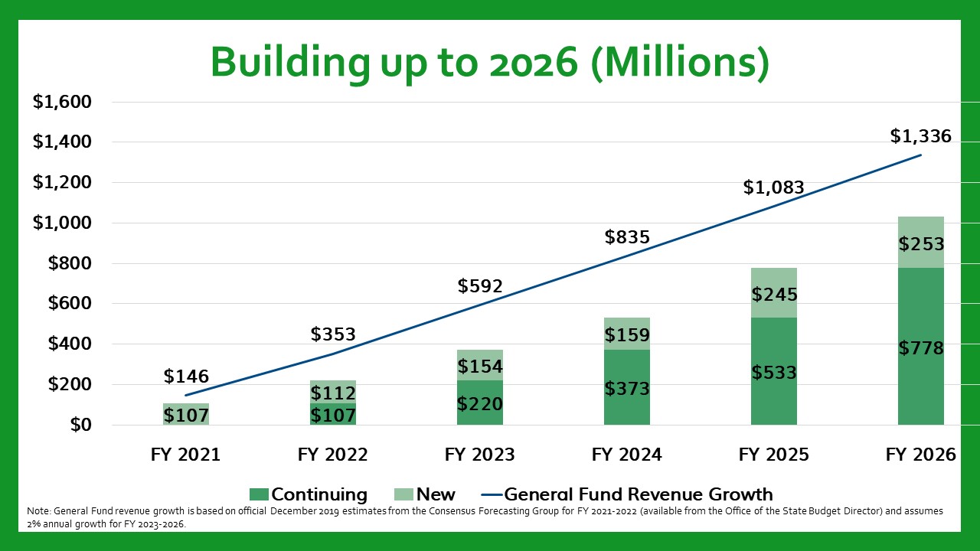Click the FY 2021 axis label
This screenshot has width=980, height=551.
click(x=185, y=455)
